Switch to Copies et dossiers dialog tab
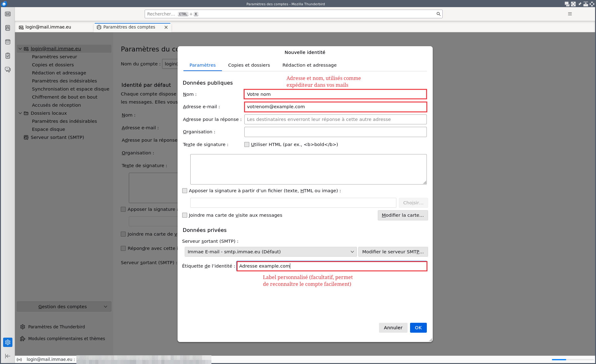Image resolution: width=596 pixels, height=364 pixels. (x=249, y=65)
